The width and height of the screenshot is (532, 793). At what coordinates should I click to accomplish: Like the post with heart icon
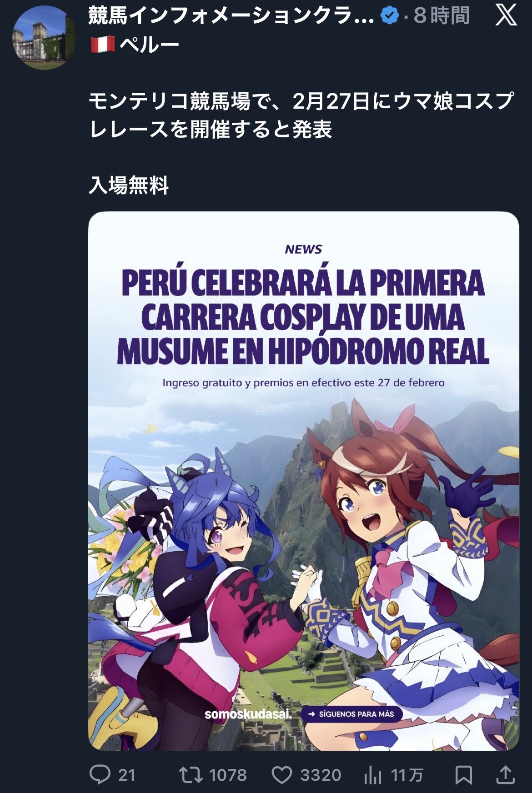[x=282, y=775]
